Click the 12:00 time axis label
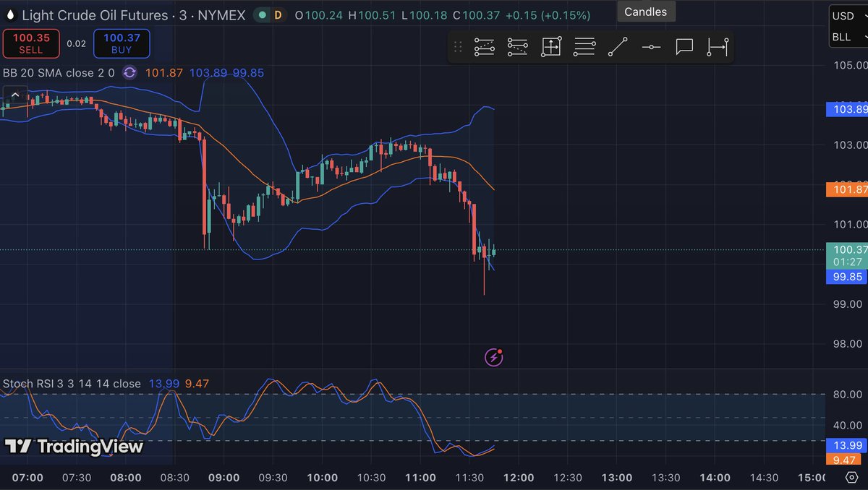Viewport: 868px width, 490px height. (x=519, y=478)
